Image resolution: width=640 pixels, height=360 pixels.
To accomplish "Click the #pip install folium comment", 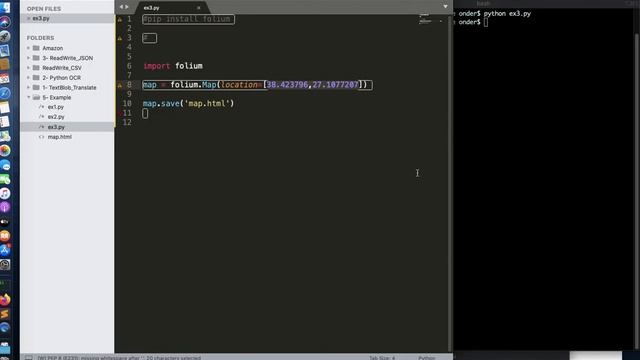I will 187,19.
